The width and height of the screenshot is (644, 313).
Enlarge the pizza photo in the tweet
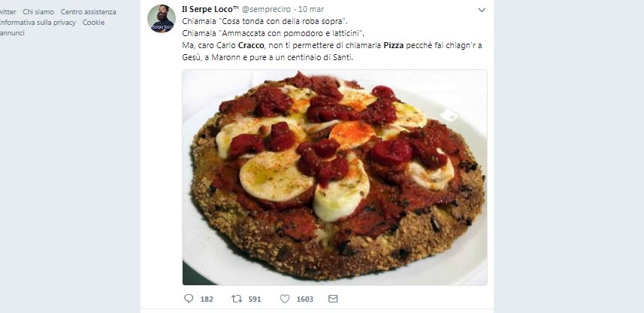tap(334, 178)
